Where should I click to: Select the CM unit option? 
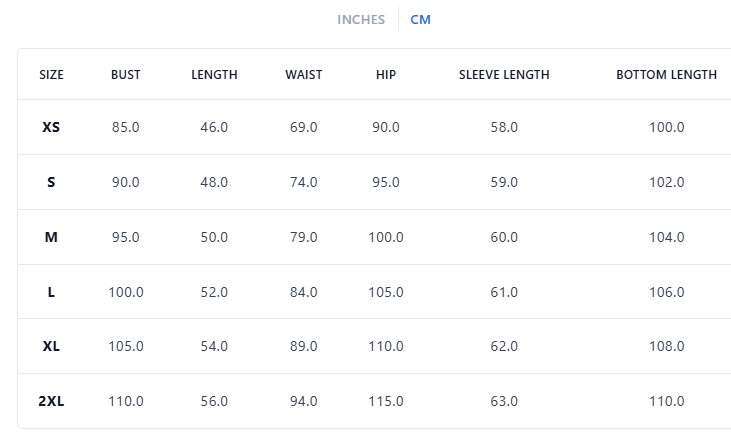click(x=420, y=20)
